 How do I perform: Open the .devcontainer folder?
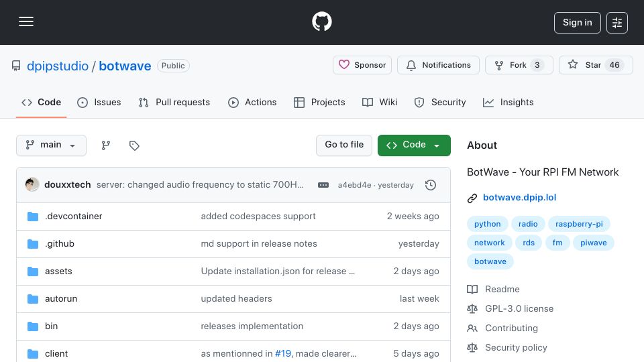click(x=74, y=217)
